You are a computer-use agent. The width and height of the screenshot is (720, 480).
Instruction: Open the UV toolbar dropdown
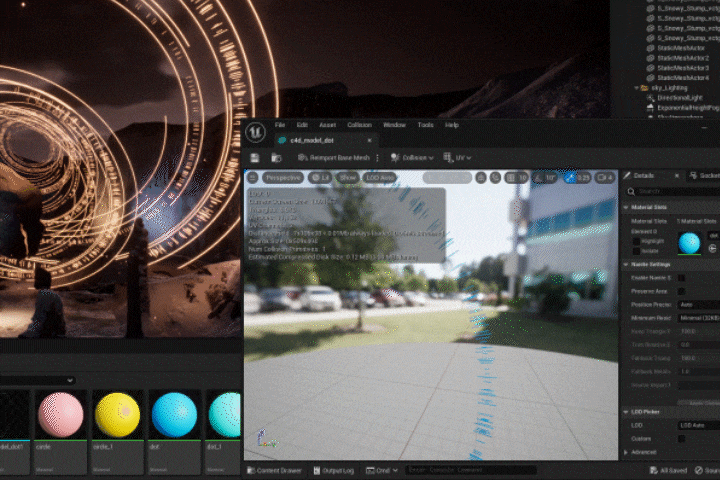457,158
